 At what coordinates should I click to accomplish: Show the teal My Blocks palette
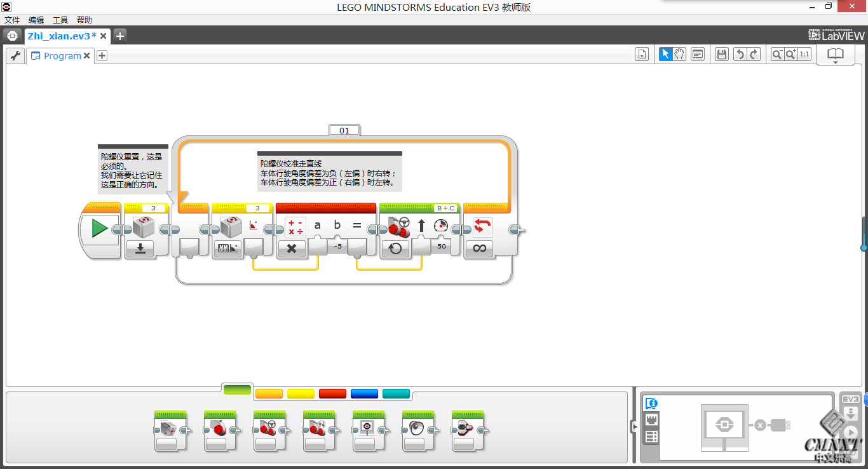coord(396,393)
